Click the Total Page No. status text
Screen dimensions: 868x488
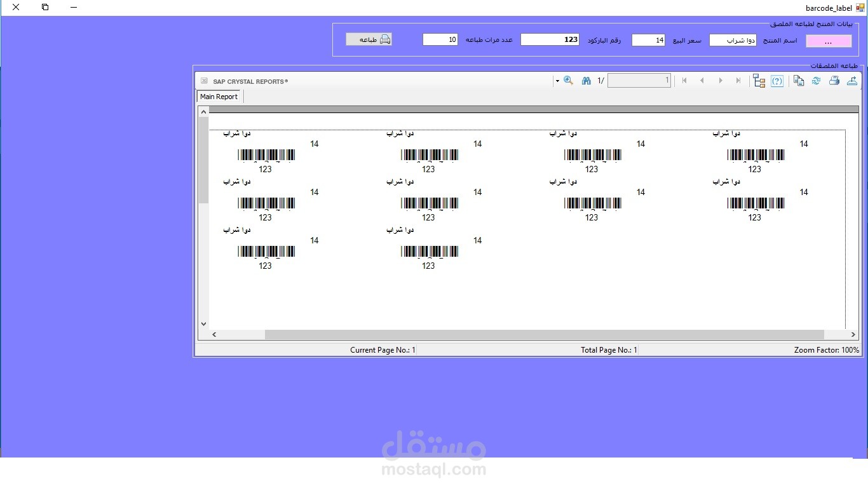[609, 350]
